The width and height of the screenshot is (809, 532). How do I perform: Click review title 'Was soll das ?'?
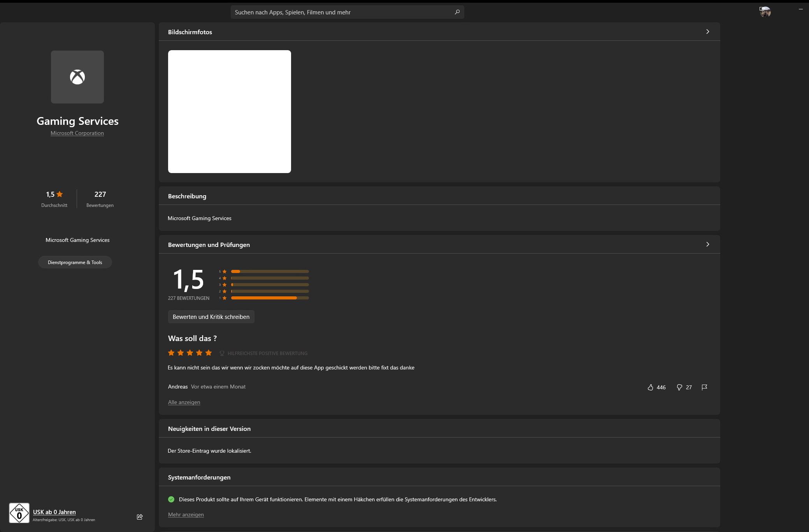click(192, 338)
